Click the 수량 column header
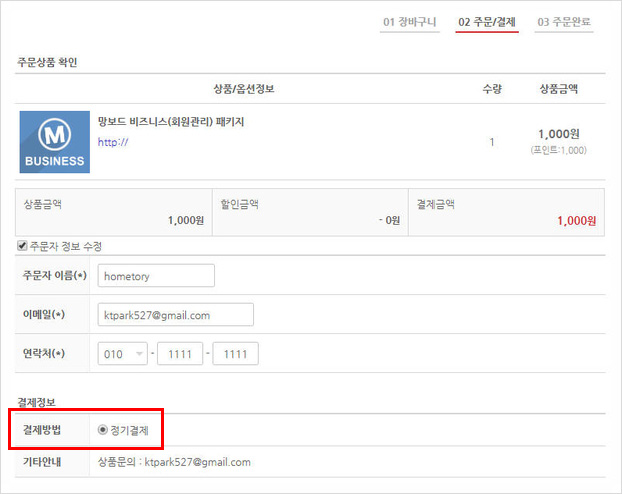Viewport: 622px width, 494px height. coord(492,88)
